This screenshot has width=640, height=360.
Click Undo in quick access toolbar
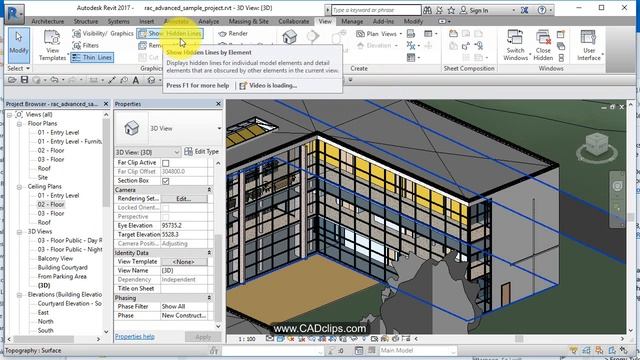[x=53, y=80]
